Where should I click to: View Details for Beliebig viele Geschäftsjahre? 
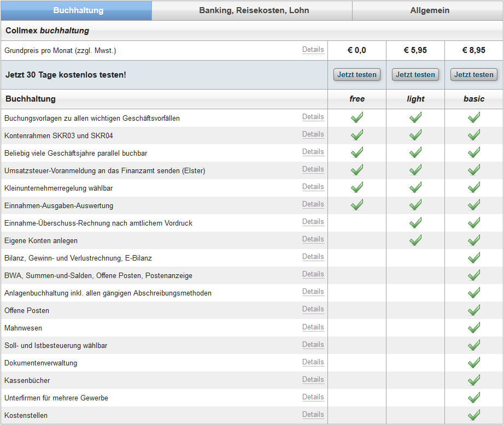pyautogui.click(x=313, y=152)
